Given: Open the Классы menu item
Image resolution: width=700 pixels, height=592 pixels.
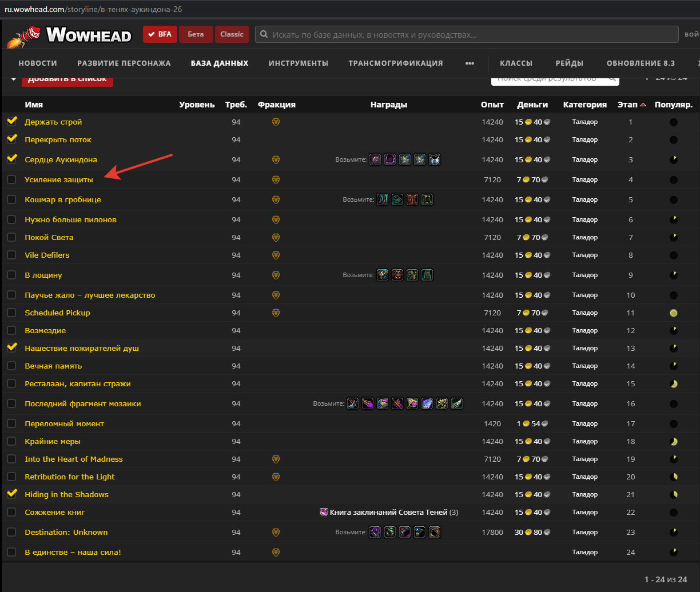Looking at the screenshot, I should pyautogui.click(x=516, y=63).
